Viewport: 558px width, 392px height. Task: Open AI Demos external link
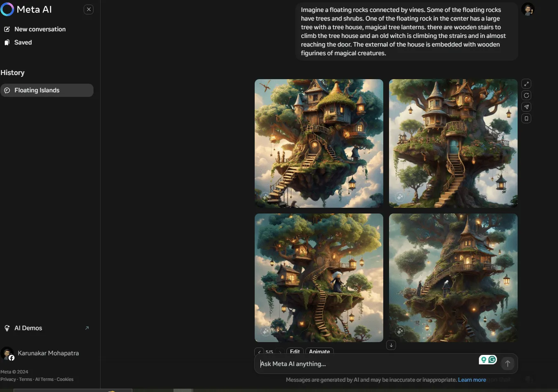(x=47, y=328)
